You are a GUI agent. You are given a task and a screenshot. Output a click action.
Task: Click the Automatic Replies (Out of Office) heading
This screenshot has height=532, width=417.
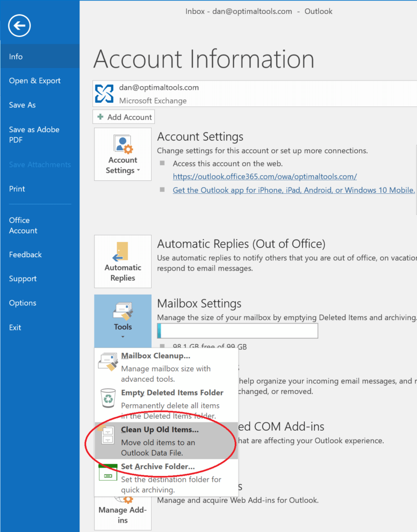(241, 244)
